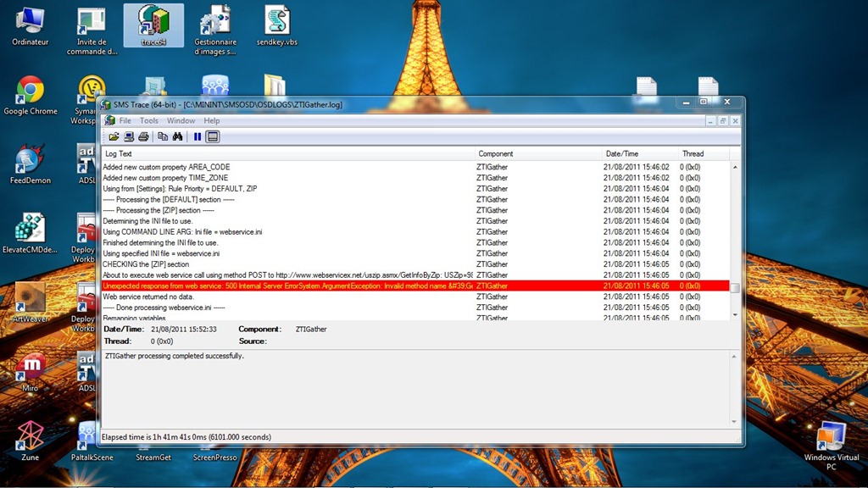Select 'Finished determining the INI file' row
Image resolution: width=868 pixels, height=488 pixels.
click(415, 242)
